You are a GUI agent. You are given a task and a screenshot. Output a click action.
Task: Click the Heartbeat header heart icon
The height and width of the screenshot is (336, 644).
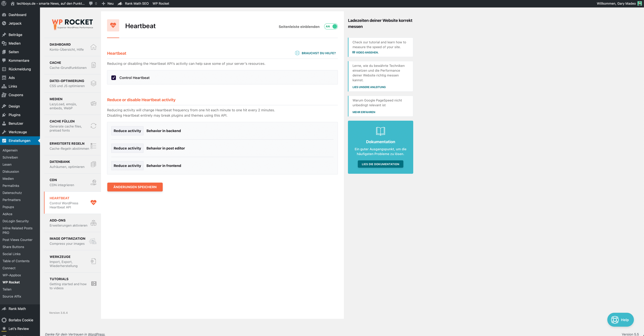tap(113, 25)
